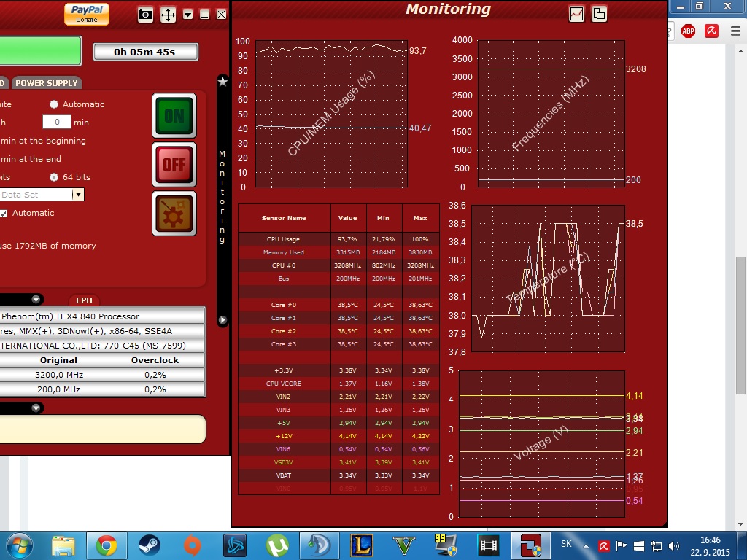Select the CPU #0 sensor row
The height and width of the screenshot is (560, 747).
338,265
